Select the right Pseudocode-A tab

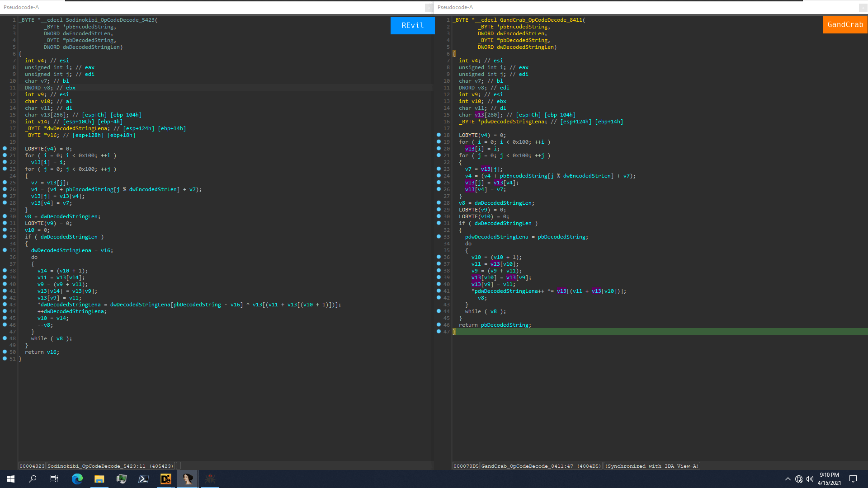pyautogui.click(x=455, y=7)
